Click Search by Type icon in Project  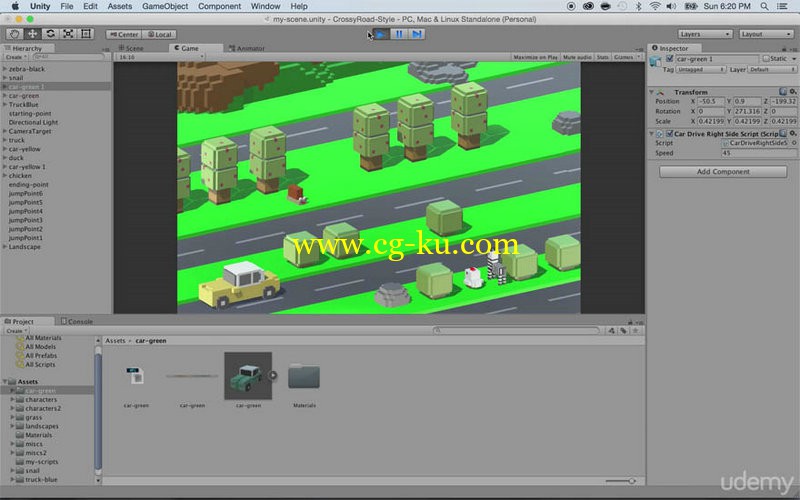coord(611,331)
